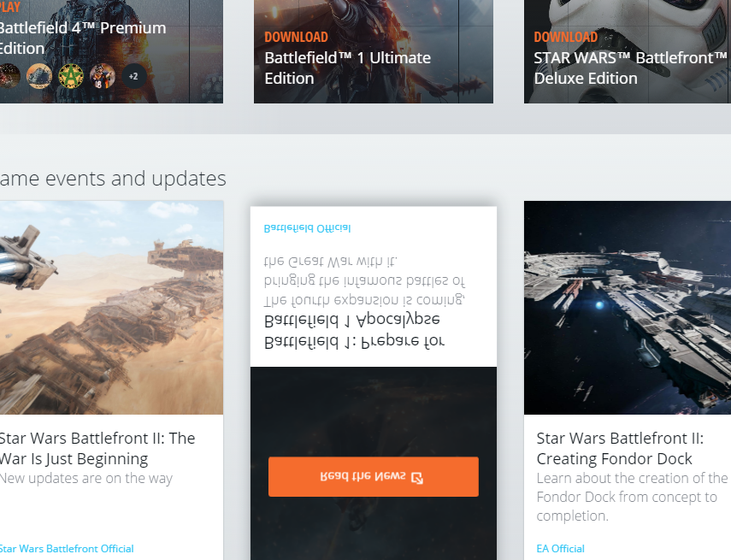Open 'The War Is Just Beginning' article title
The height and width of the screenshot is (560, 731).
pyautogui.click(x=97, y=448)
